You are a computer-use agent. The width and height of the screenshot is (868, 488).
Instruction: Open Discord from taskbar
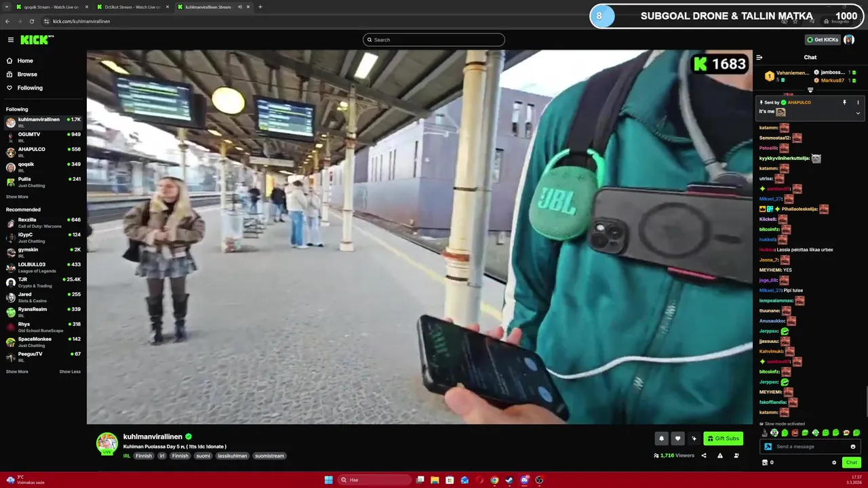pyautogui.click(x=524, y=480)
